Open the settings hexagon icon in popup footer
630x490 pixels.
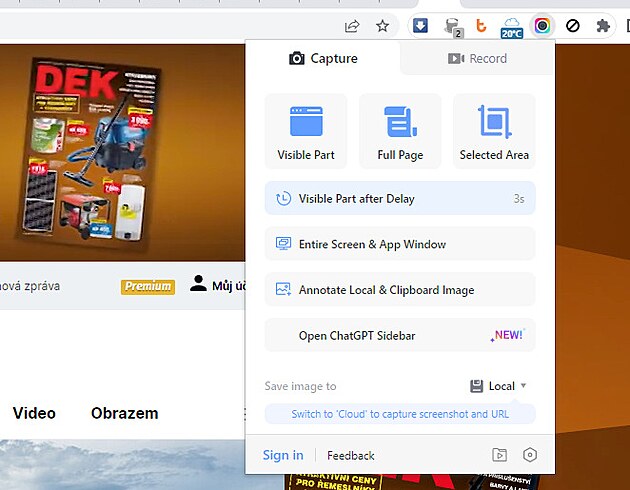coord(530,455)
